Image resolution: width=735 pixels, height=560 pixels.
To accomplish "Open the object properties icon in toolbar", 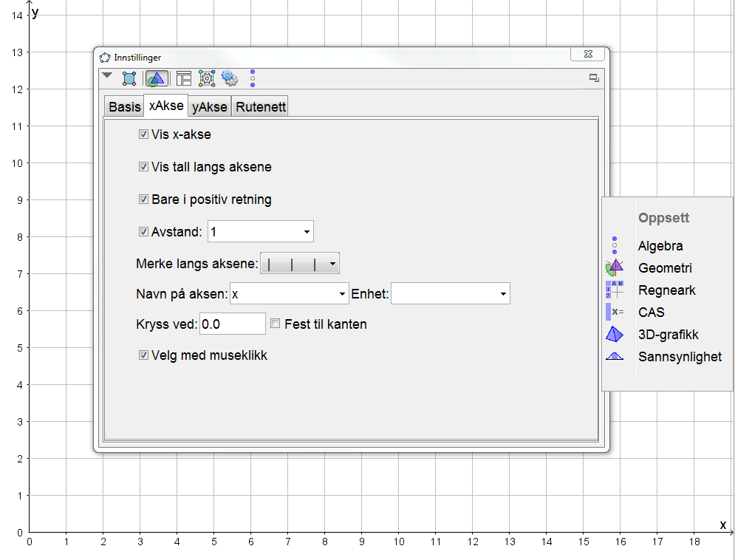I will pos(129,78).
